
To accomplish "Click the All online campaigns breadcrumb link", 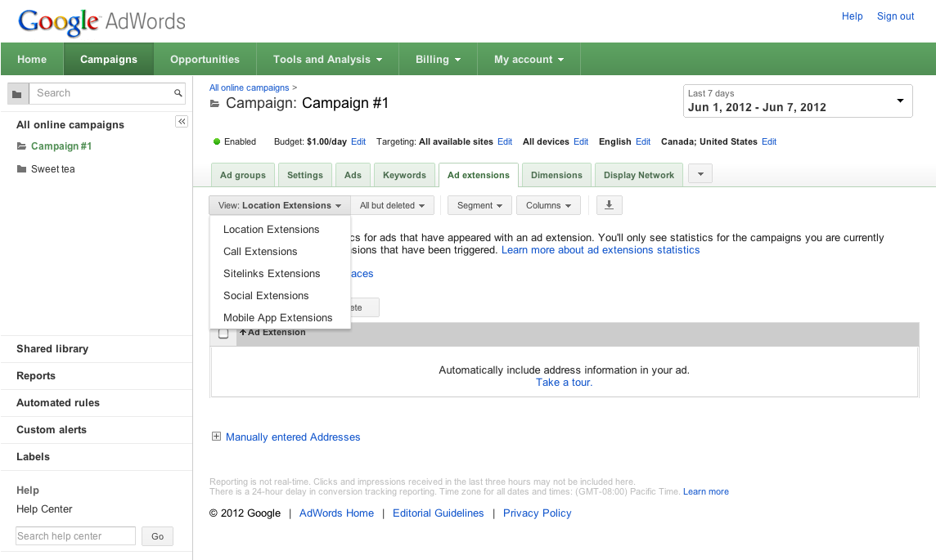I will [249, 87].
